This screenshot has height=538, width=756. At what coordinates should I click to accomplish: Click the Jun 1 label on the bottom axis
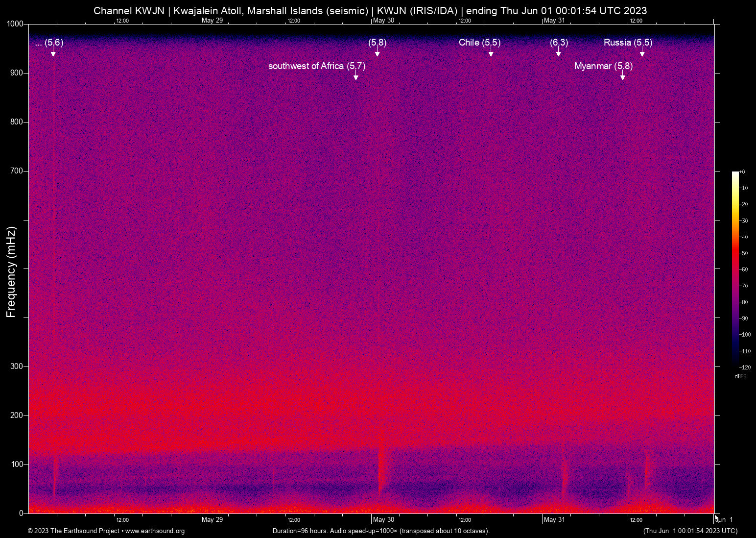coord(725,520)
